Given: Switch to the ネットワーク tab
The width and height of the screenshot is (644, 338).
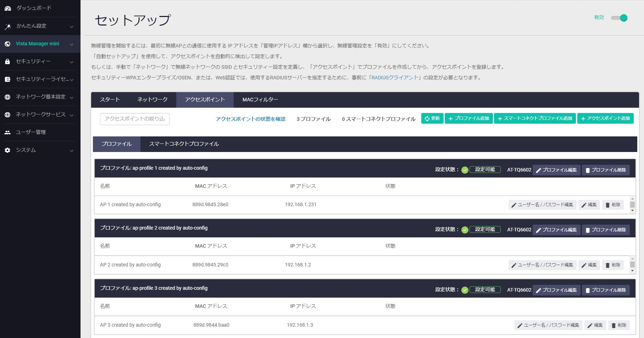Looking at the screenshot, I should pyautogui.click(x=152, y=100).
